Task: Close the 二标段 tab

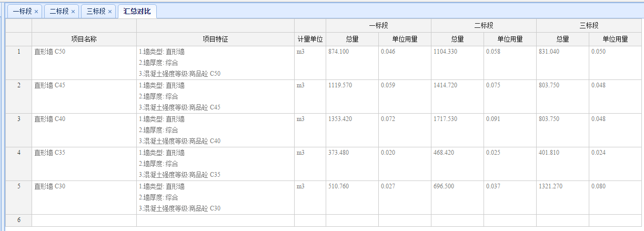Action: 73,12
